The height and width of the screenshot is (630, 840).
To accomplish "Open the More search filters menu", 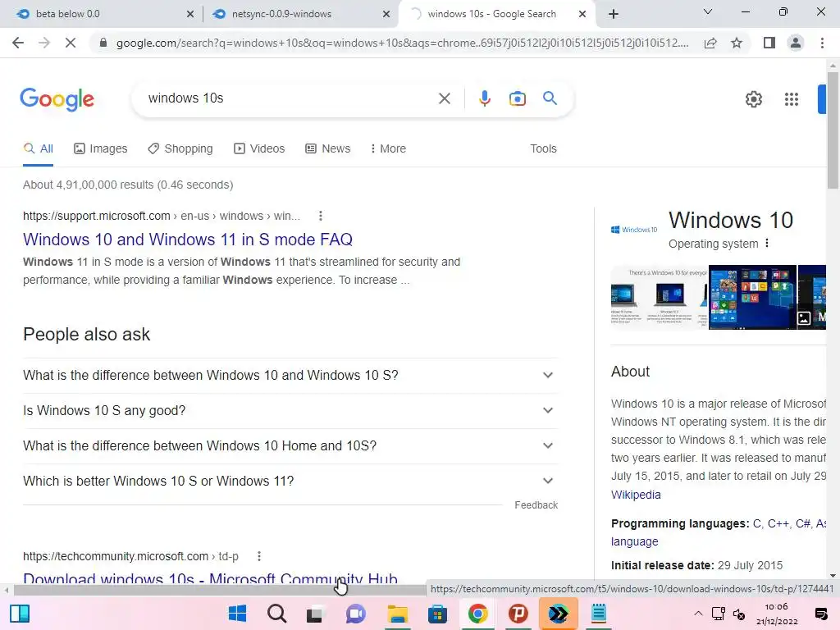I will 388,148.
